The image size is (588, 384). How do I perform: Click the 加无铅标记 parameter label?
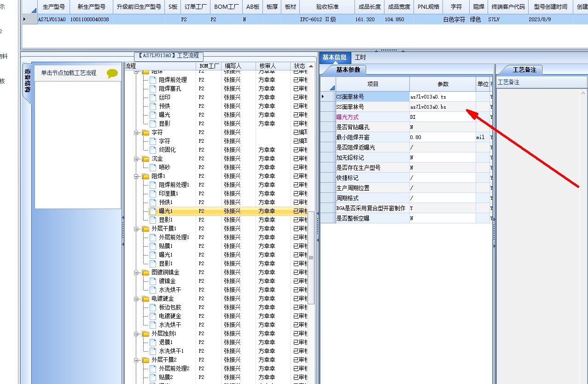[350, 157]
